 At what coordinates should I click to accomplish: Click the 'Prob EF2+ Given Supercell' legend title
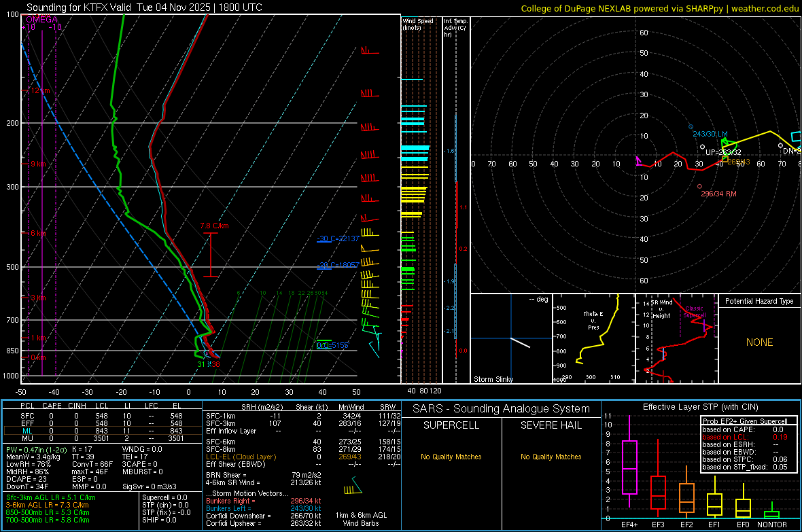(745, 421)
